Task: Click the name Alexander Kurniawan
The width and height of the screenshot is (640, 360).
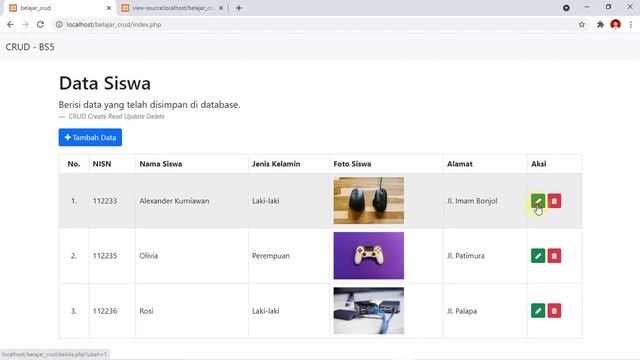Action: click(x=174, y=201)
